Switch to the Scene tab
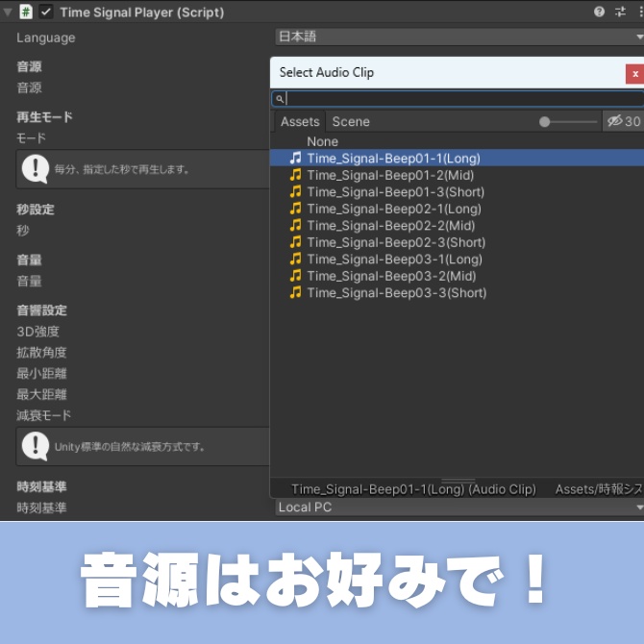This screenshot has height=644, width=644. pos(351,121)
